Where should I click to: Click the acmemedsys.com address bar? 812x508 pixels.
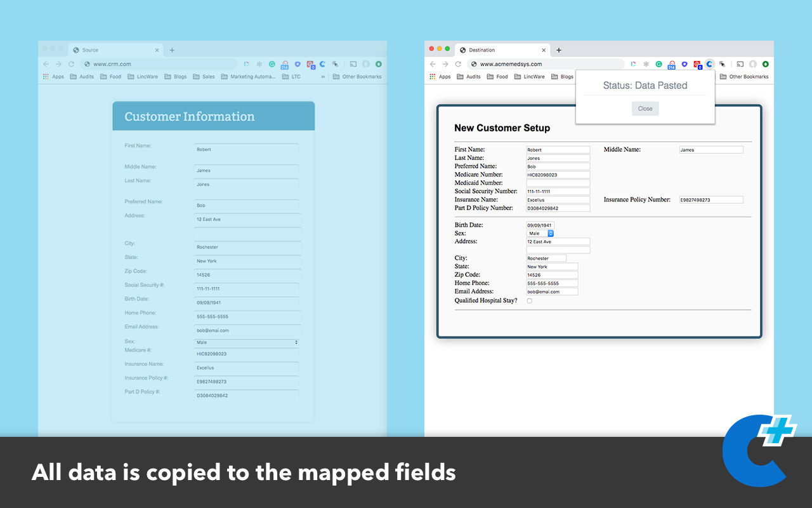(x=546, y=64)
